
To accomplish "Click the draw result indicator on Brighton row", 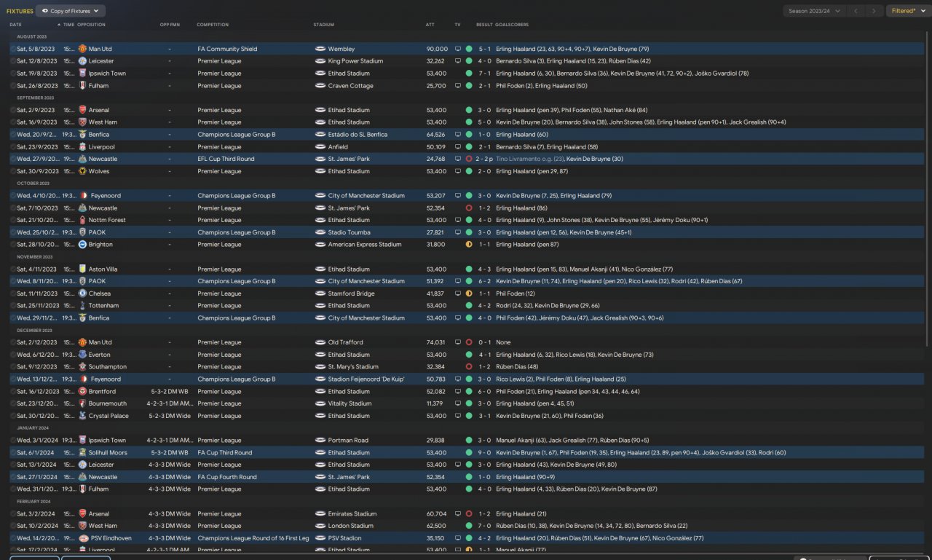I will tap(469, 245).
